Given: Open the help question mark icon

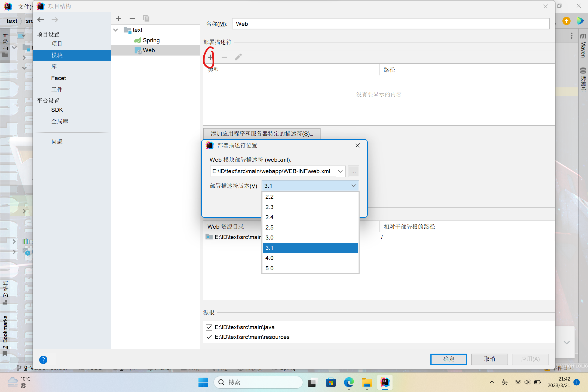Looking at the screenshot, I should pyautogui.click(x=43, y=360).
